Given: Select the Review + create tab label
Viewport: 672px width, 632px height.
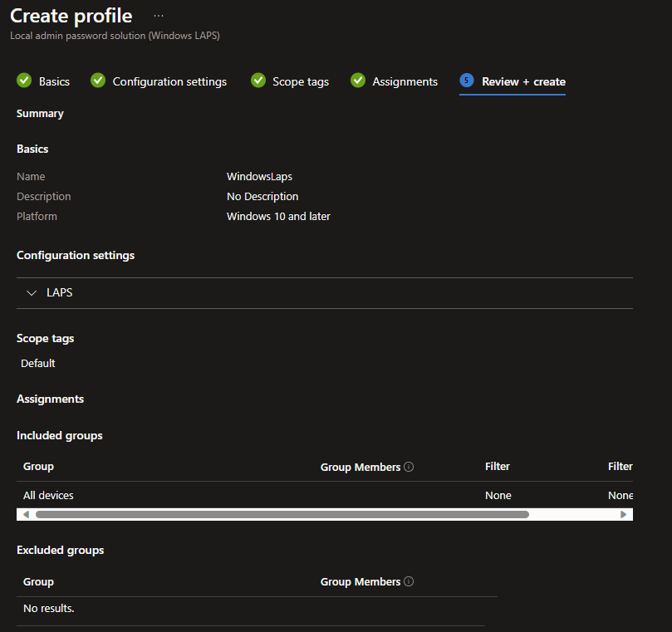Looking at the screenshot, I should click(523, 81).
